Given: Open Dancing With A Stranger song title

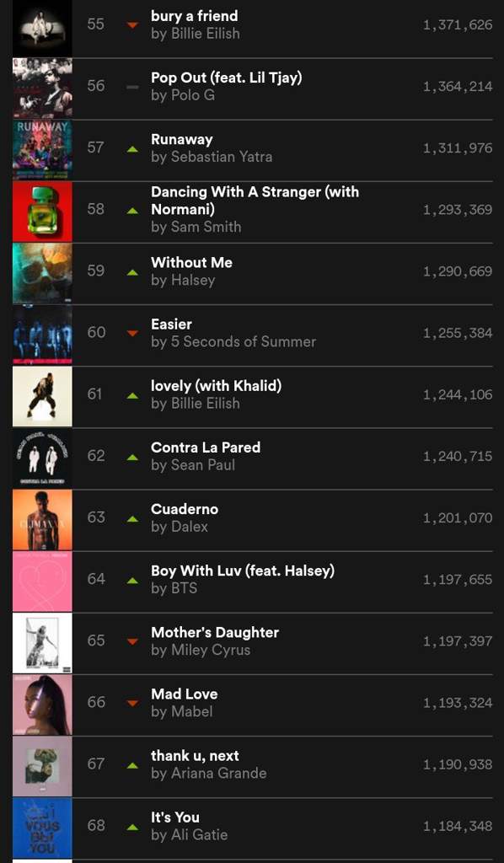Looking at the screenshot, I should 255,201.
